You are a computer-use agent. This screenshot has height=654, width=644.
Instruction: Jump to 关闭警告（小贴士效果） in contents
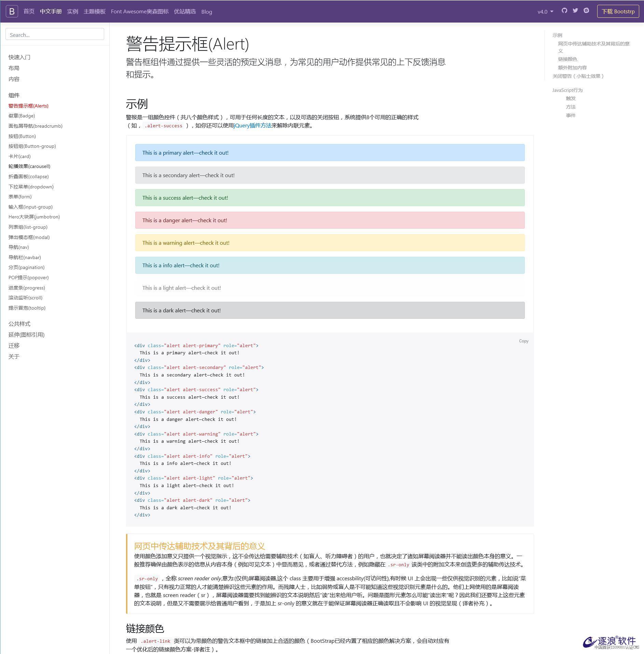pyautogui.click(x=579, y=76)
